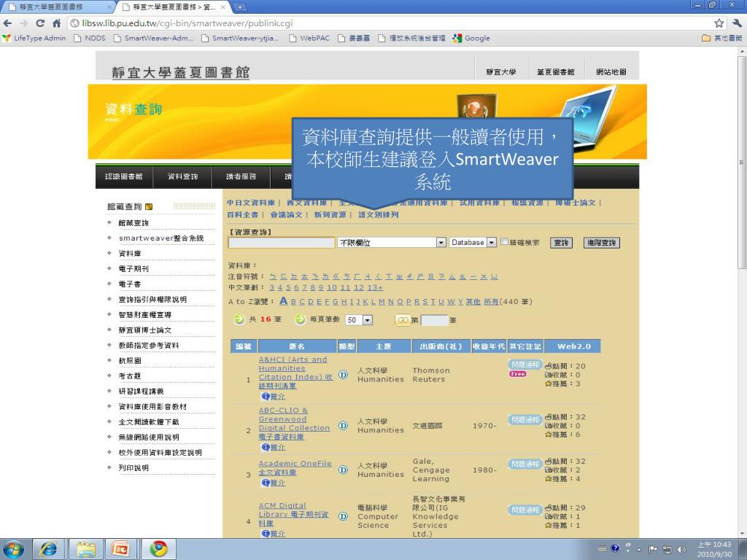Click the small yellow icon beside 館藏查詢 heading
The height and width of the screenshot is (560, 747).
(x=149, y=206)
